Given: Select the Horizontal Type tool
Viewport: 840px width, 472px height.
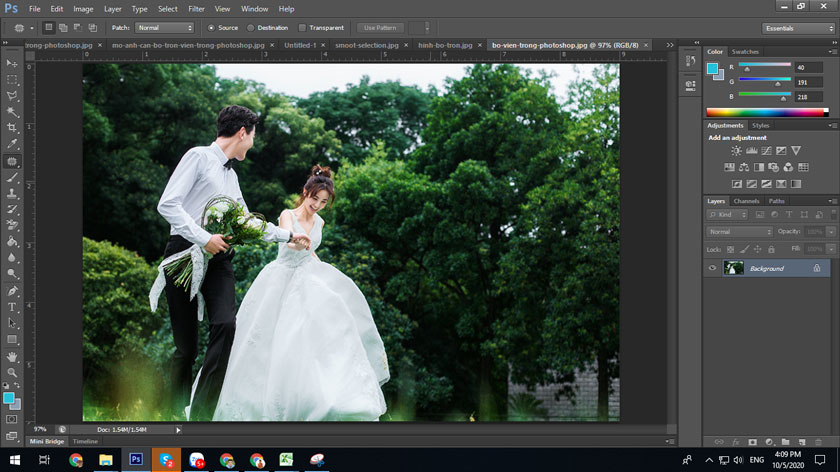Looking at the screenshot, I should point(12,307).
